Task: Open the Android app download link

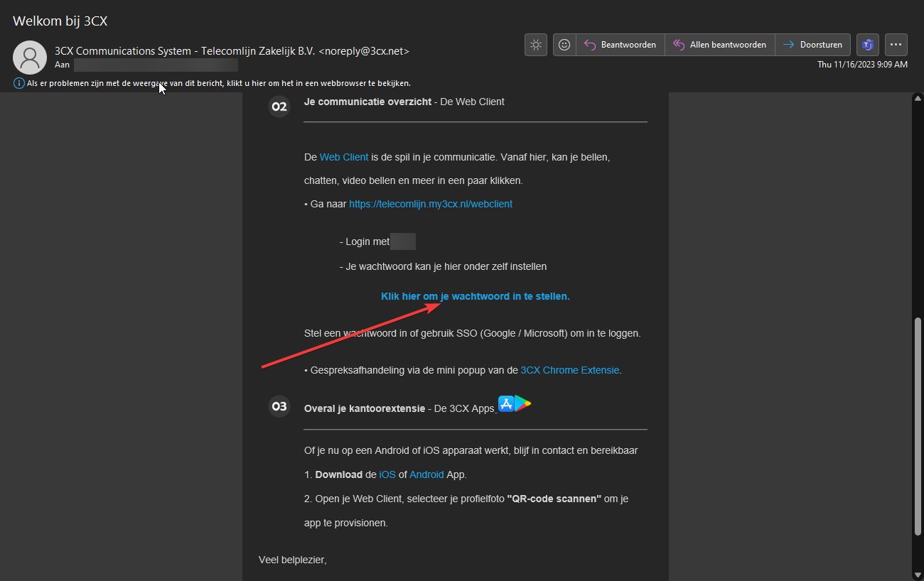Action: [426, 474]
